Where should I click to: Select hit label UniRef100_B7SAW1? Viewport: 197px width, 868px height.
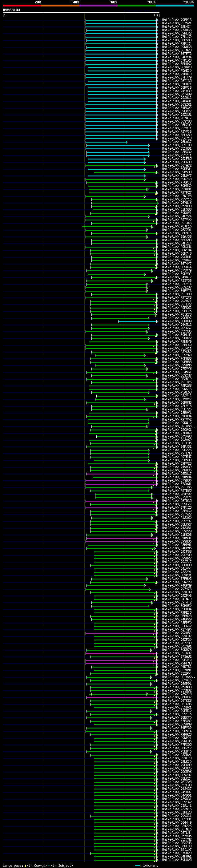(x=177, y=484)
